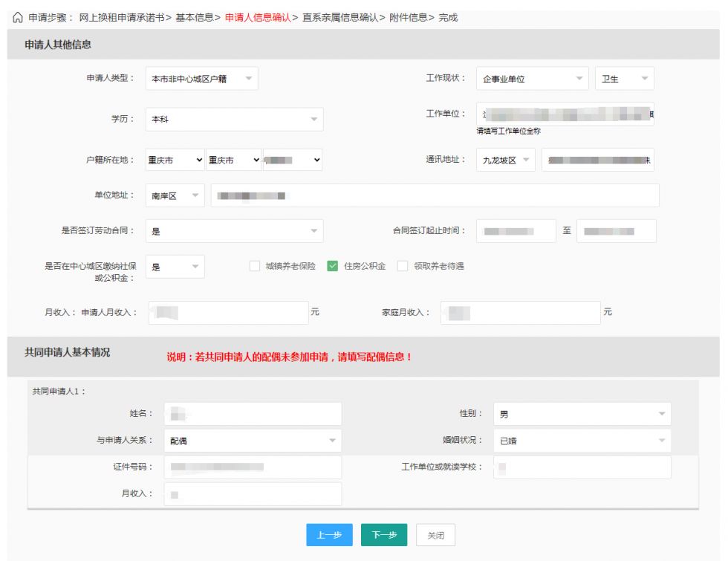Expand the 是否签订劳动合同 dropdown
This screenshot has height=561, width=728.
click(x=234, y=231)
